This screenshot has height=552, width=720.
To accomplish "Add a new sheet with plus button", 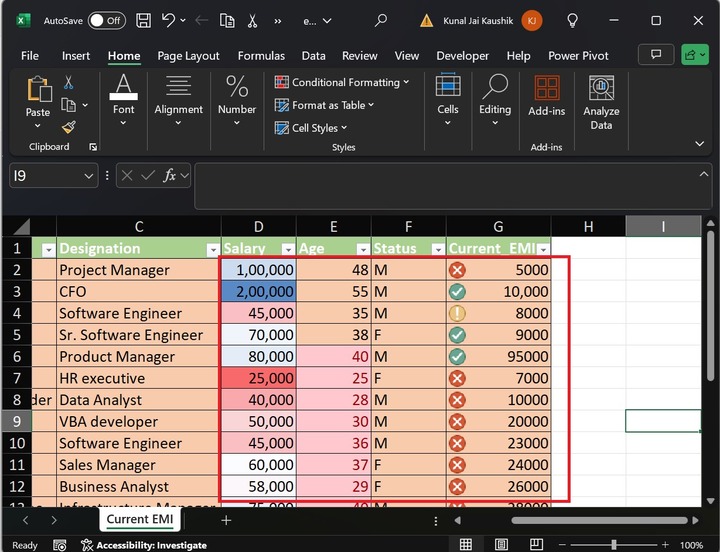I will tap(226, 520).
